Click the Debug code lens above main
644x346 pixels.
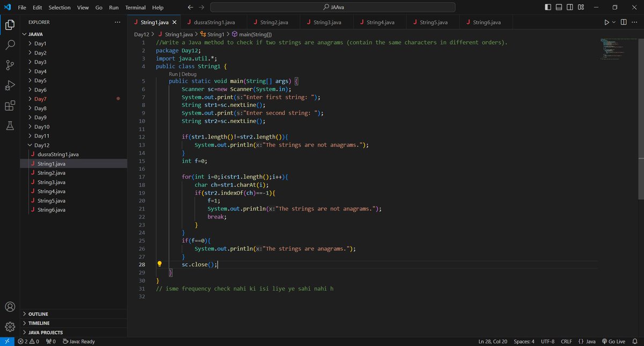coord(188,74)
